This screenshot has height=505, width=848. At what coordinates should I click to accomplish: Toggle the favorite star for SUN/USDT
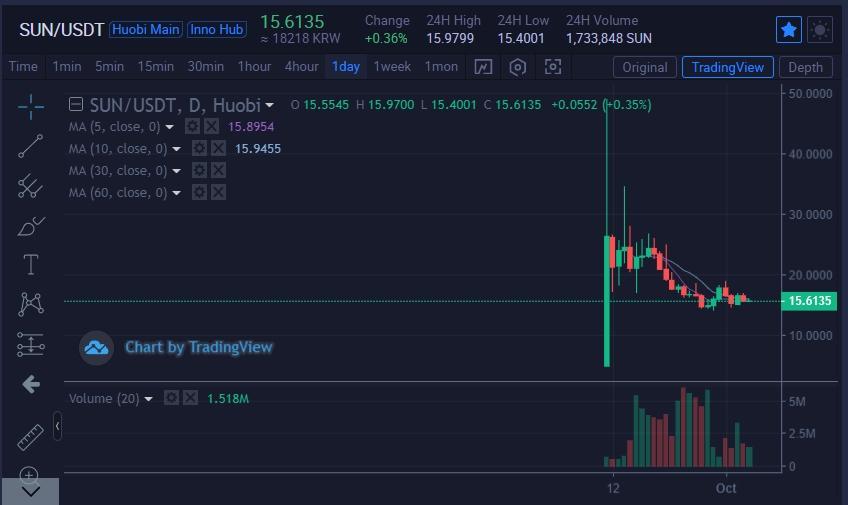tap(789, 29)
